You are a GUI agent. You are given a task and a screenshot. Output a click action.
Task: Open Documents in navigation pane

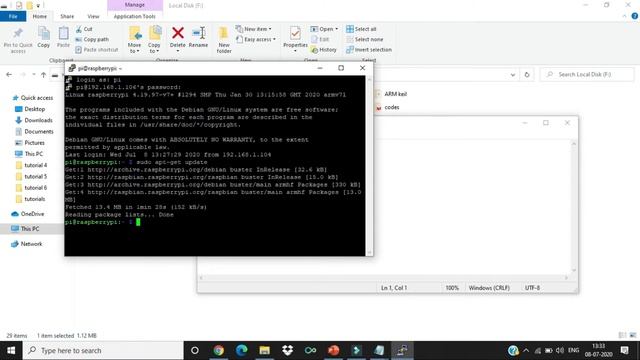tap(34, 131)
